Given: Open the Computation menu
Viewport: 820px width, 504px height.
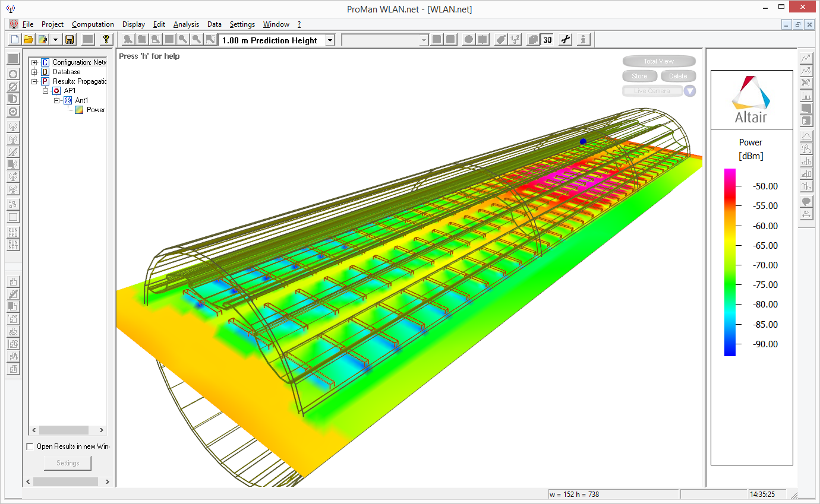Looking at the screenshot, I should pos(93,24).
